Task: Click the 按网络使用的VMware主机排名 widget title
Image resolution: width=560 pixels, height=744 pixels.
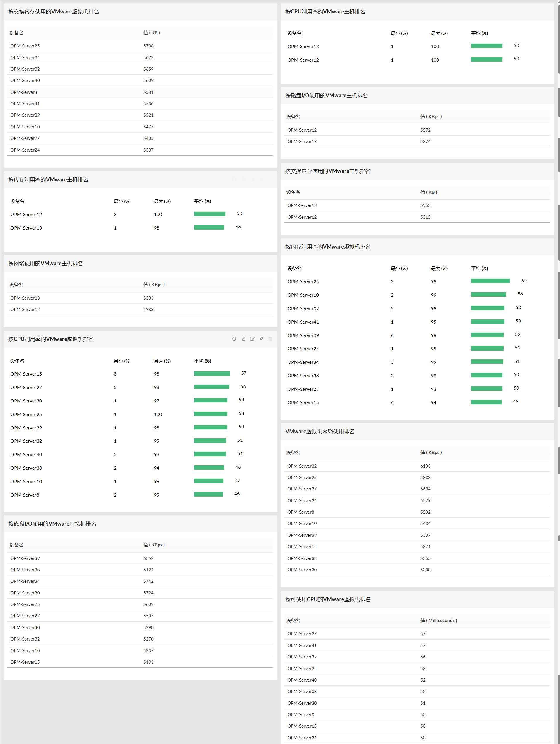Action: coord(45,263)
